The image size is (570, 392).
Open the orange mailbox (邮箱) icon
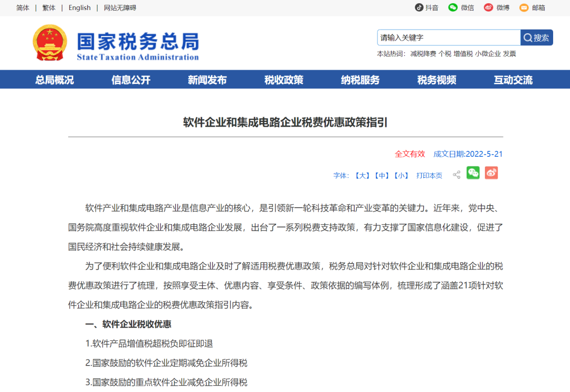524,7
